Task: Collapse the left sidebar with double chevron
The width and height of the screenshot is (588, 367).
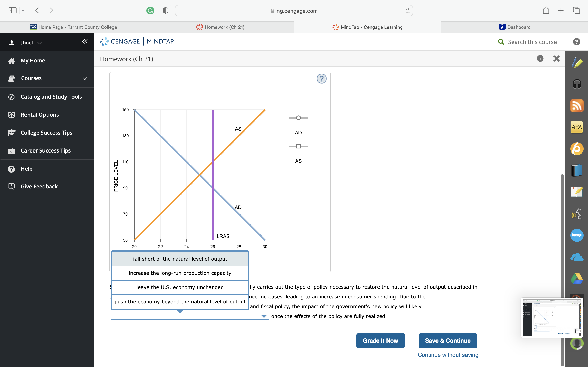Action: [x=85, y=42]
